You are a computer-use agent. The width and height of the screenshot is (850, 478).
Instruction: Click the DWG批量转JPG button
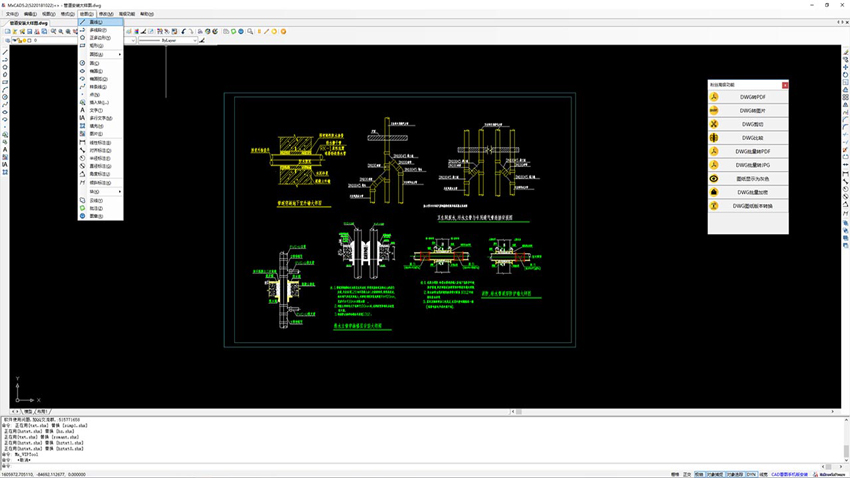coord(748,165)
